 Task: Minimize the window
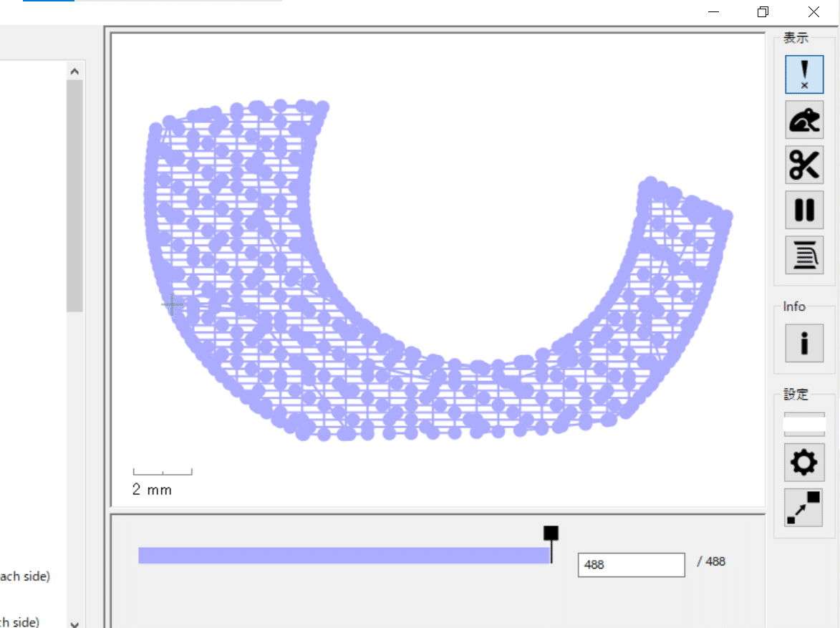coord(713,11)
